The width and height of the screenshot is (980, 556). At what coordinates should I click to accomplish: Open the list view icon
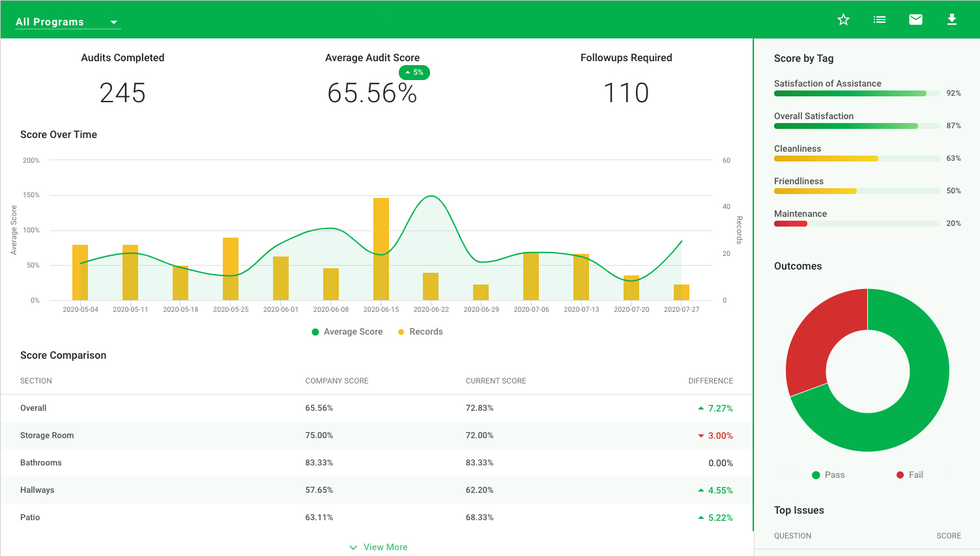click(x=880, y=20)
